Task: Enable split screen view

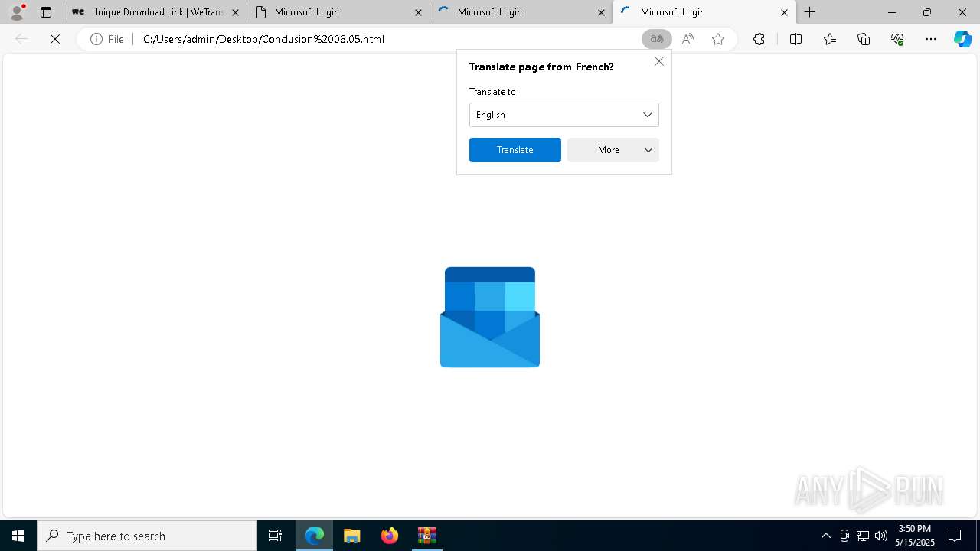Action: (x=795, y=39)
